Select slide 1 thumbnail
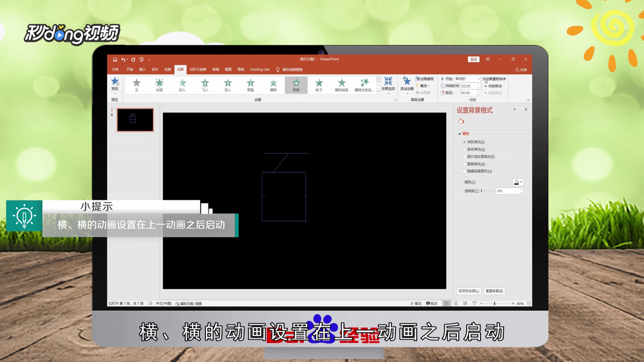The height and width of the screenshot is (362, 644). coord(135,120)
